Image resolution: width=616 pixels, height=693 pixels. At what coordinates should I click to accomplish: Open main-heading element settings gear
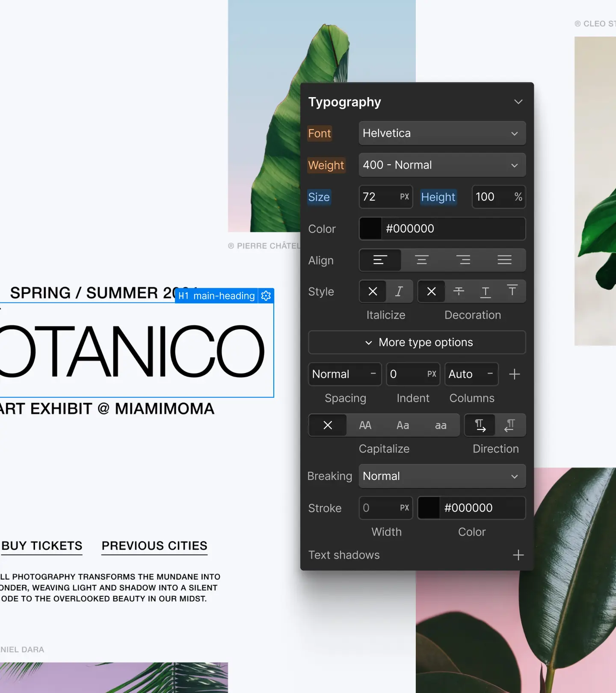coord(266,296)
